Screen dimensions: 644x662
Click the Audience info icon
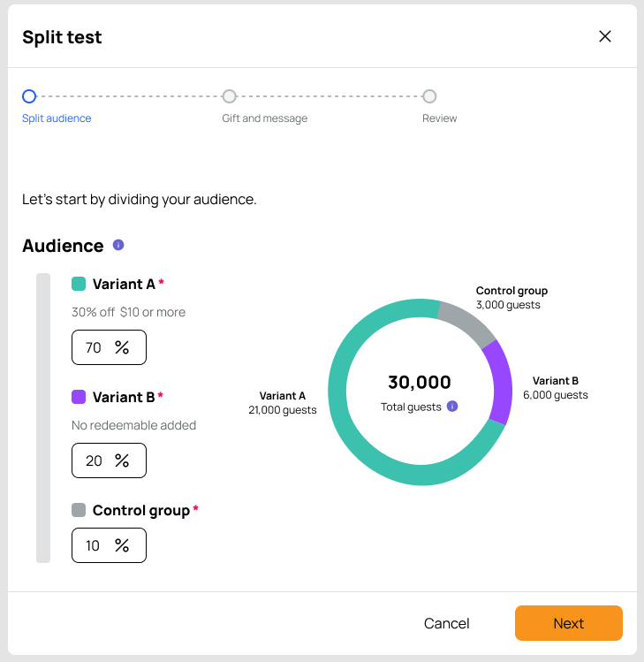pyautogui.click(x=118, y=245)
